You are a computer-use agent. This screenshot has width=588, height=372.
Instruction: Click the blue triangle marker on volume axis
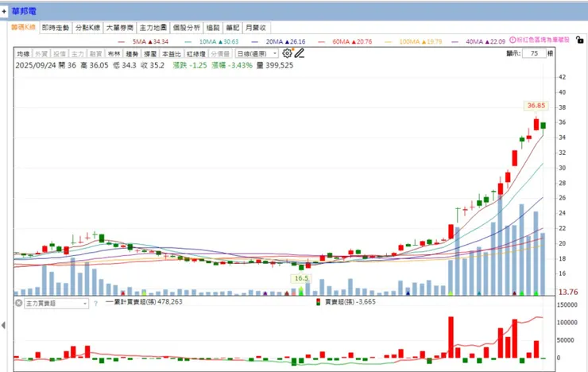point(408,293)
